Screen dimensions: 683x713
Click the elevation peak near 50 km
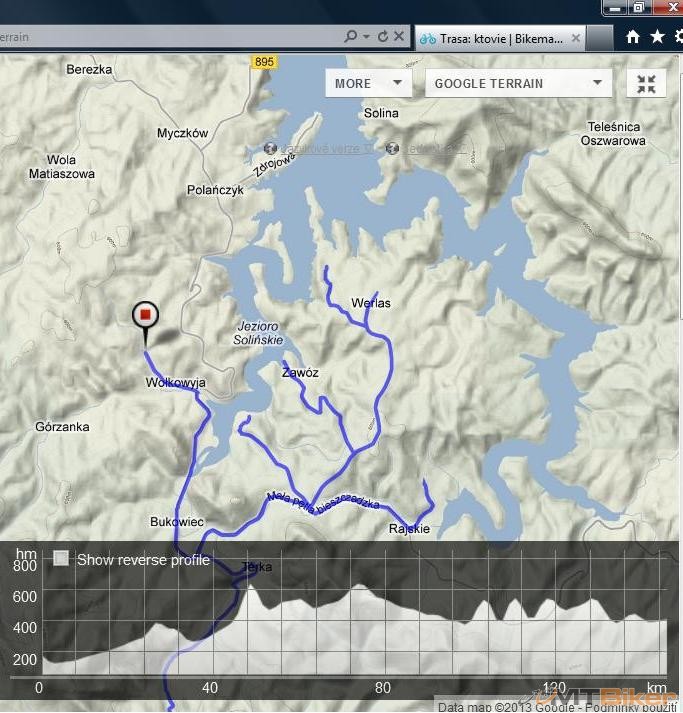point(252,587)
